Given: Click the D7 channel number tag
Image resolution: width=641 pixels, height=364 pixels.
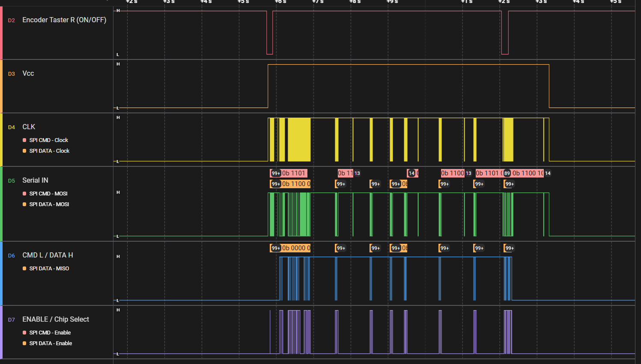Looking at the screenshot, I should click(x=12, y=320).
